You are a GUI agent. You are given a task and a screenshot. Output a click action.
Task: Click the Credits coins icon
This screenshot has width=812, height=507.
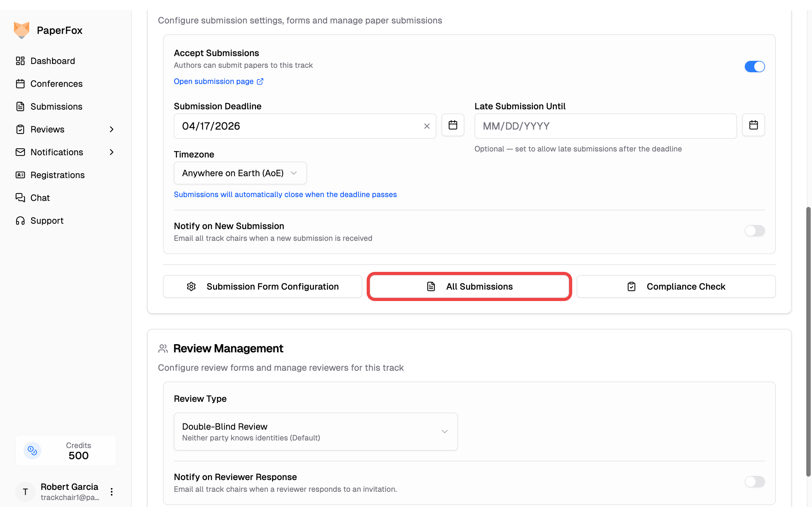[x=32, y=450]
